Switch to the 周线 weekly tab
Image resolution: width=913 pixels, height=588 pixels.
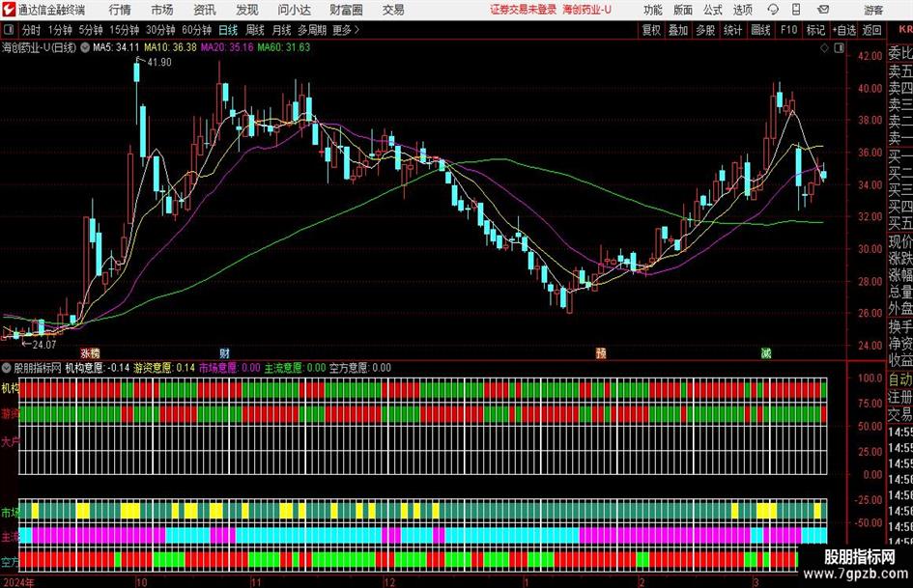point(255,30)
